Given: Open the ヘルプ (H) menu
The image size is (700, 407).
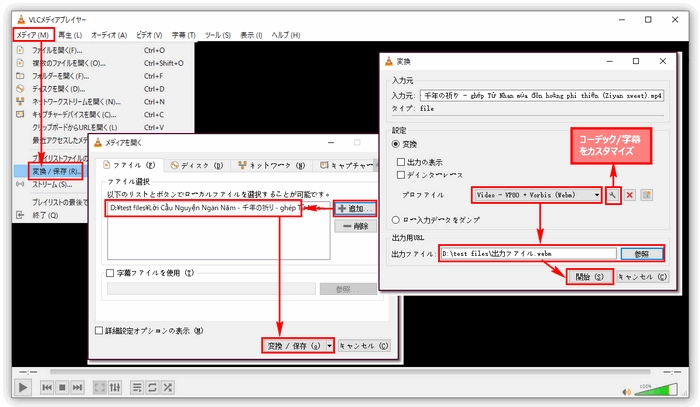Looking at the screenshot, I should pyautogui.click(x=286, y=35).
